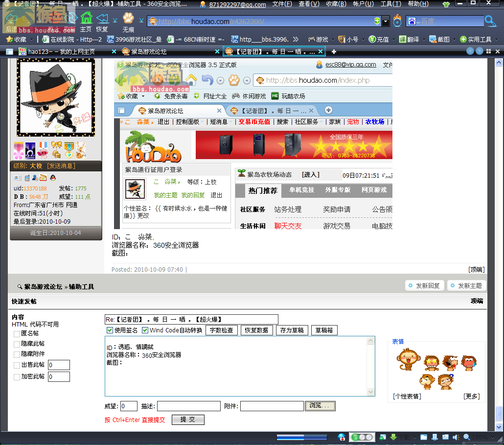504x445 pixels.
Task: Click the magnifier search icon beside 百度 box
Action: 490,21
